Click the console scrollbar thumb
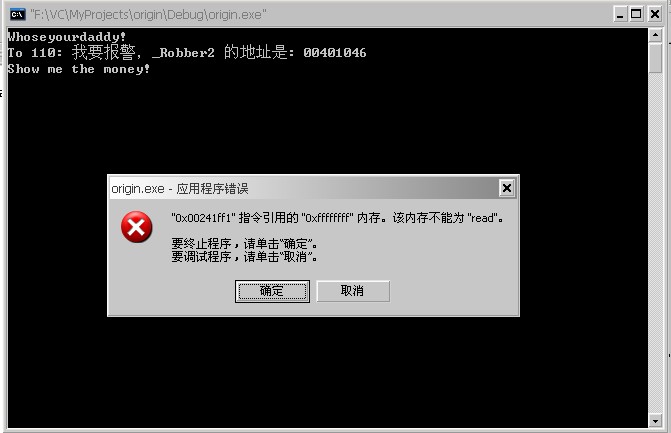This screenshot has height=433, width=671. pyautogui.click(x=655, y=58)
